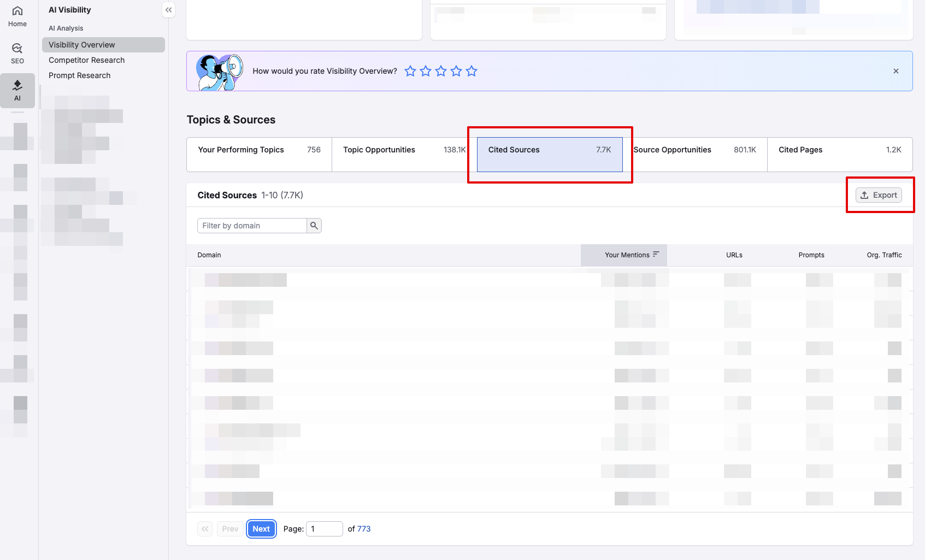This screenshot has height=560, width=925.
Task: Click the Domain column header
Action: coord(209,255)
